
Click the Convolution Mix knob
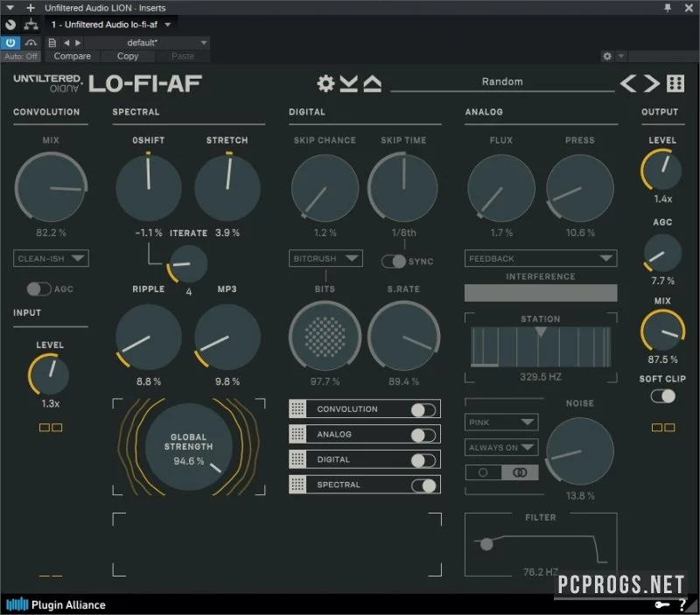coord(51,187)
